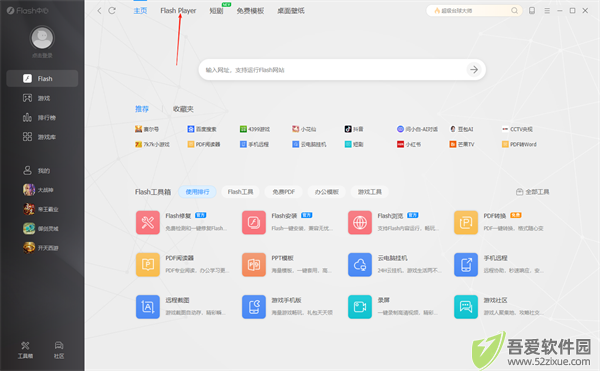Open the 御剑灵域 game shortcut in sidebar
This screenshot has height=371, width=600.
[41, 228]
